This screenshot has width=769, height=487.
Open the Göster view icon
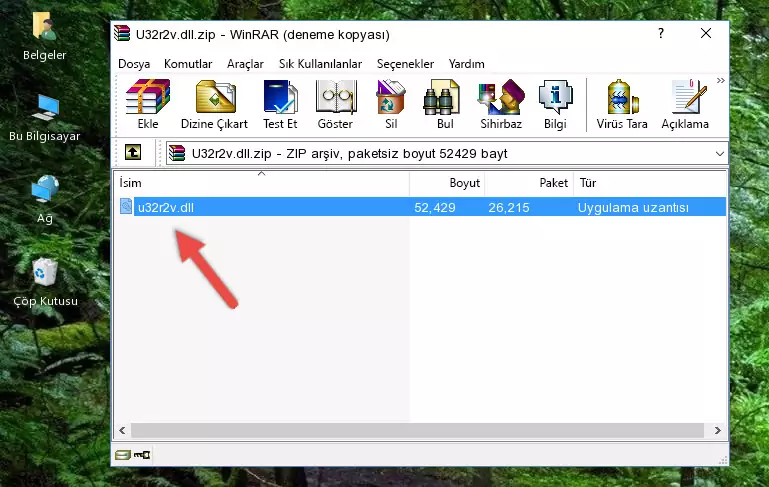[x=335, y=104]
